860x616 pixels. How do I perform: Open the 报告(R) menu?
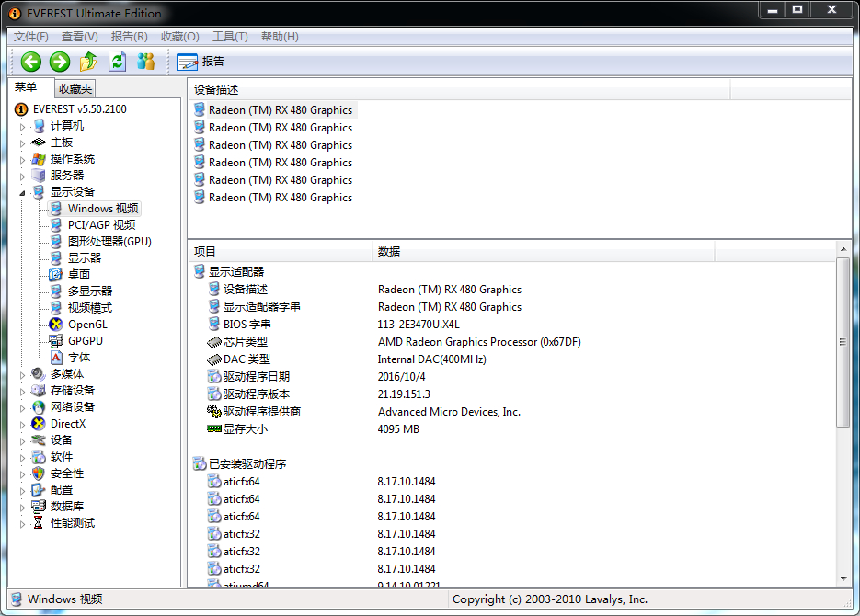[x=129, y=37]
